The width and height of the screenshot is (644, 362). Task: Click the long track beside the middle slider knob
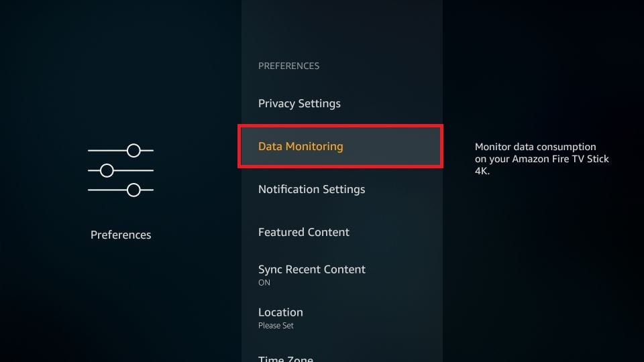tap(133, 170)
